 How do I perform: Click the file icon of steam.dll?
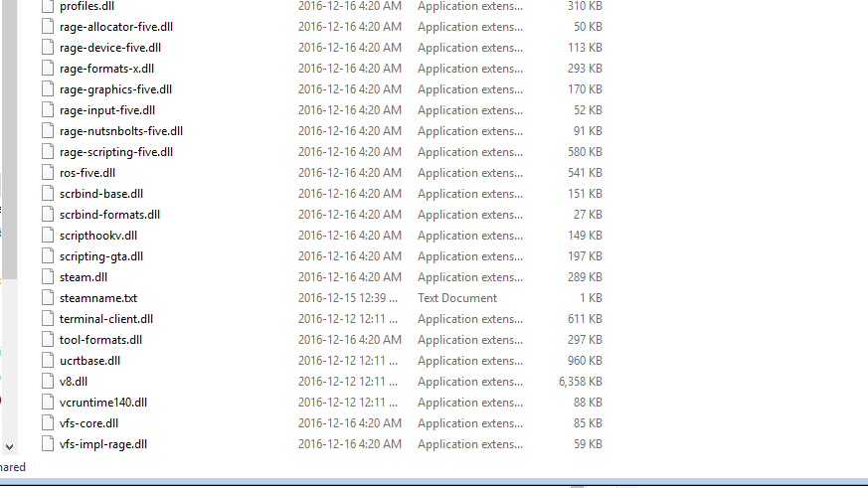pos(48,277)
